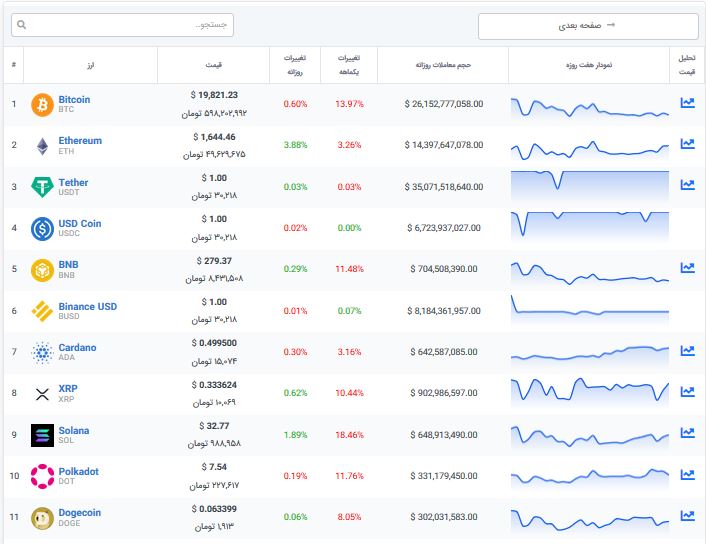The image size is (706, 544).
Task: Click the Cardano dotted logo icon
Action: pyautogui.click(x=42, y=352)
